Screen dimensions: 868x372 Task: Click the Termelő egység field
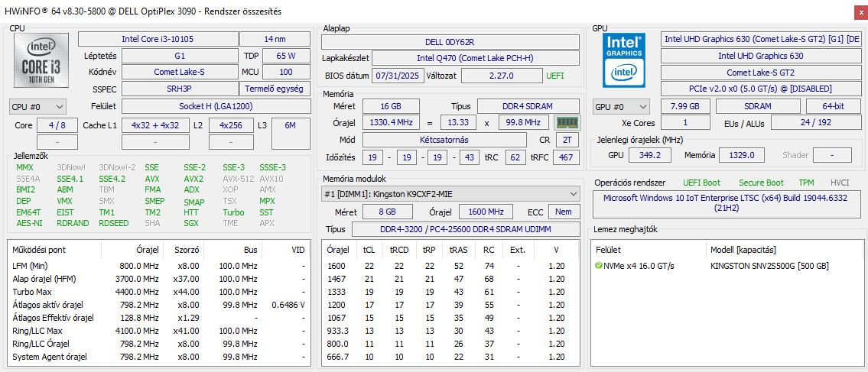(277, 89)
